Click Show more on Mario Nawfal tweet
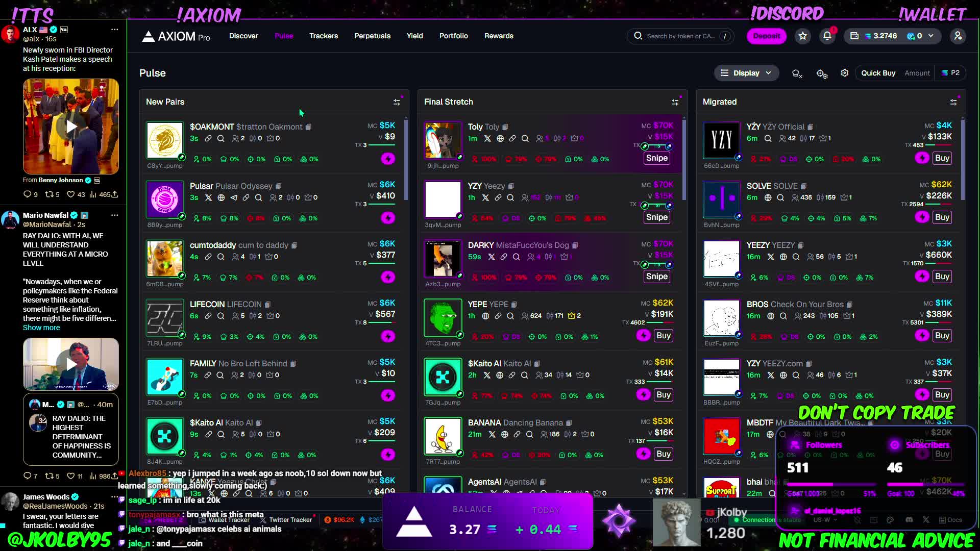980x551 pixels. (x=41, y=328)
